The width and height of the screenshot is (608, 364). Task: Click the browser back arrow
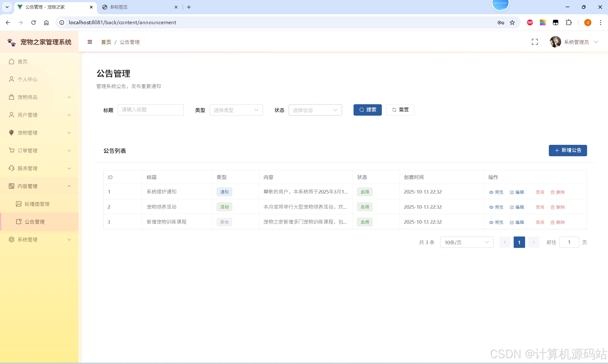pos(8,23)
